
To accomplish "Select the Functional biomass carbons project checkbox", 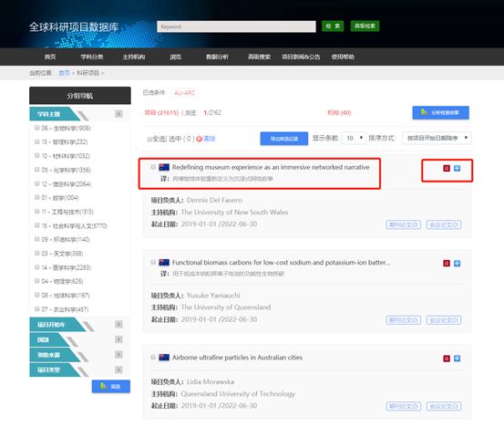I will [x=153, y=262].
